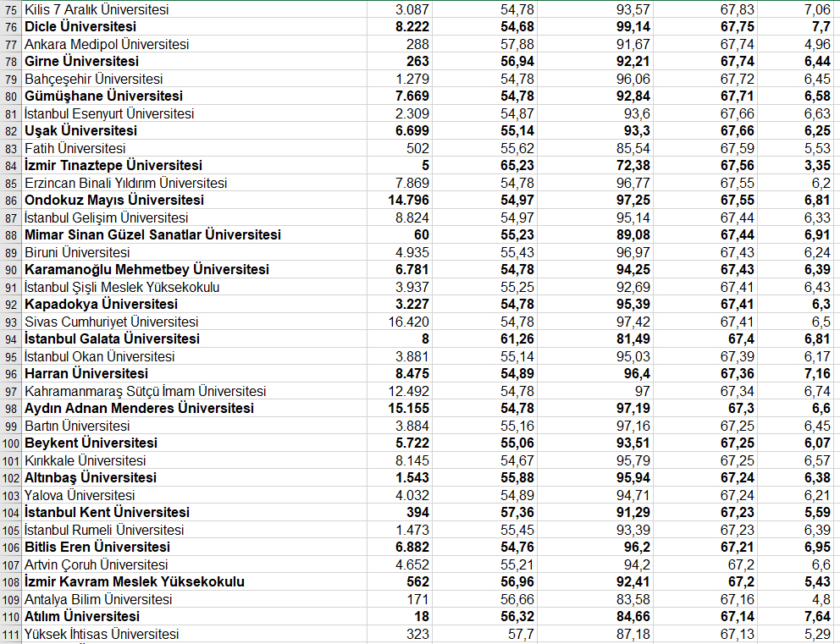This screenshot has width=840, height=644.
Task: Click 'Sivas Cumhuriyet Üniversitesi' cell
Action: 194,322
